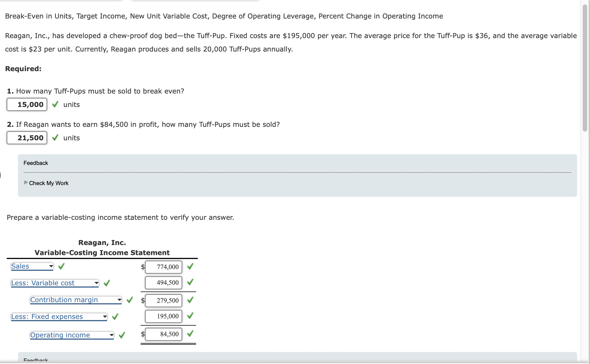Click the disclosure triangle before Check My Work
590x364 pixels.
[25, 183]
